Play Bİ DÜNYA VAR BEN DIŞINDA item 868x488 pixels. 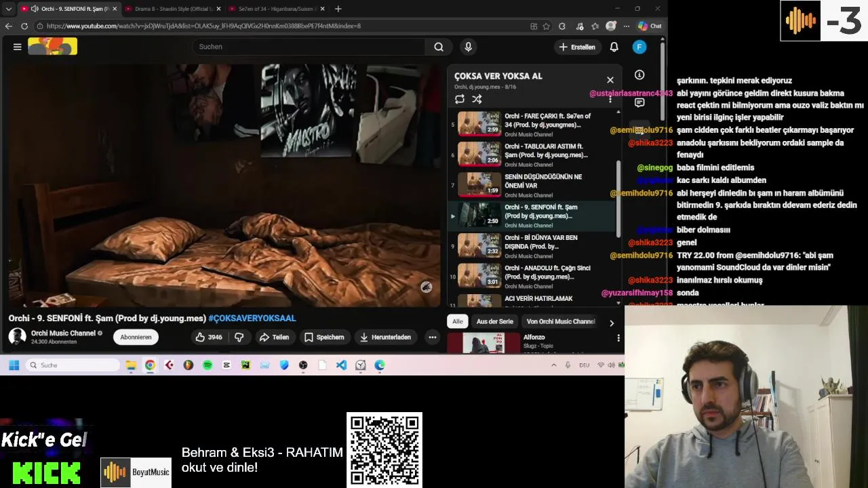pyautogui.click(x=532, y=246)
